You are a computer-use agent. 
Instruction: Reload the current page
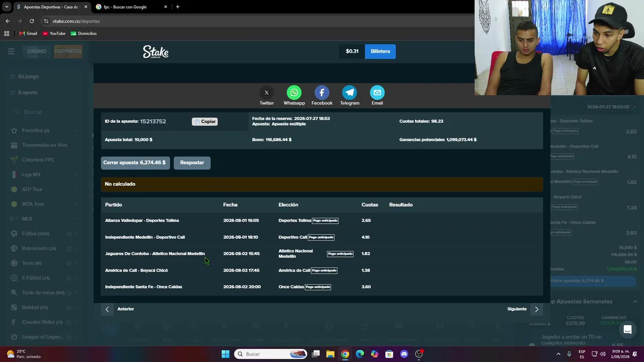click(32, 21)
